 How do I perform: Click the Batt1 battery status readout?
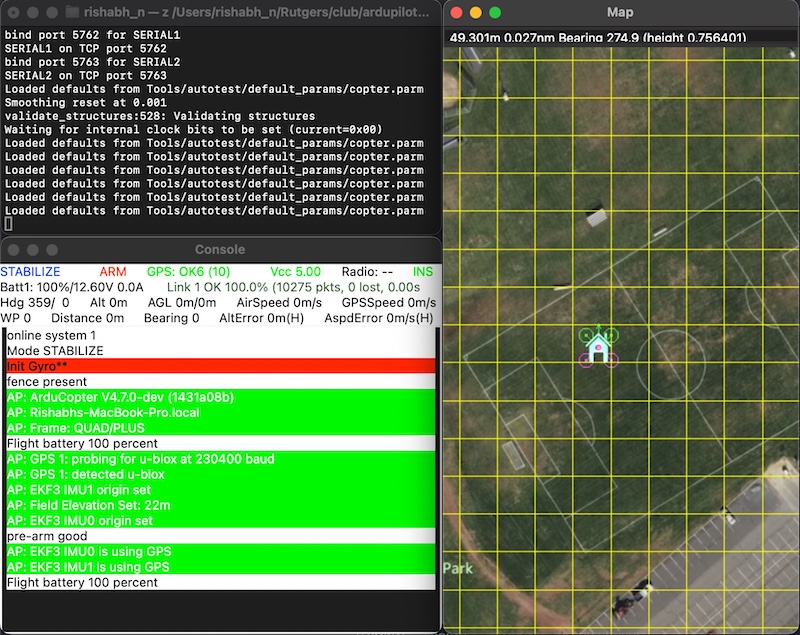tap(74, 287)
